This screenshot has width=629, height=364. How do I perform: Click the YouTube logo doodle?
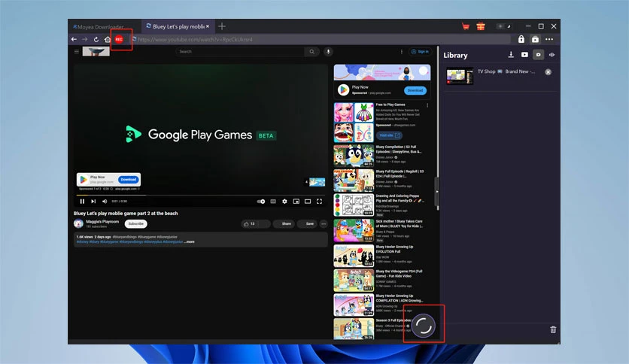(96, 51)
